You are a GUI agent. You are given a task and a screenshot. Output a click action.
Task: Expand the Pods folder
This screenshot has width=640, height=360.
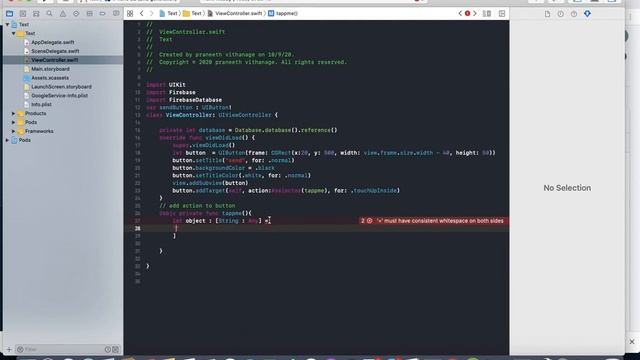13,122
